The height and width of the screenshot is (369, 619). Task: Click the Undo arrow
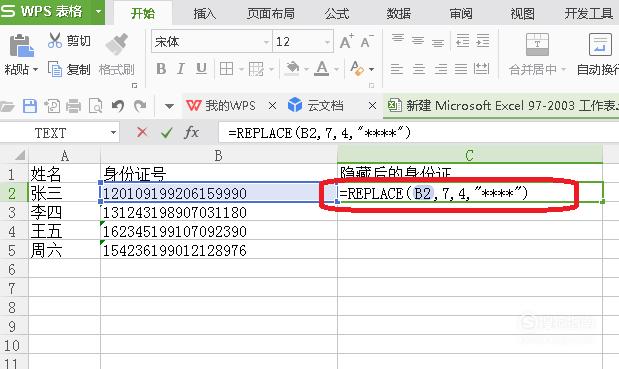[118, 105]
